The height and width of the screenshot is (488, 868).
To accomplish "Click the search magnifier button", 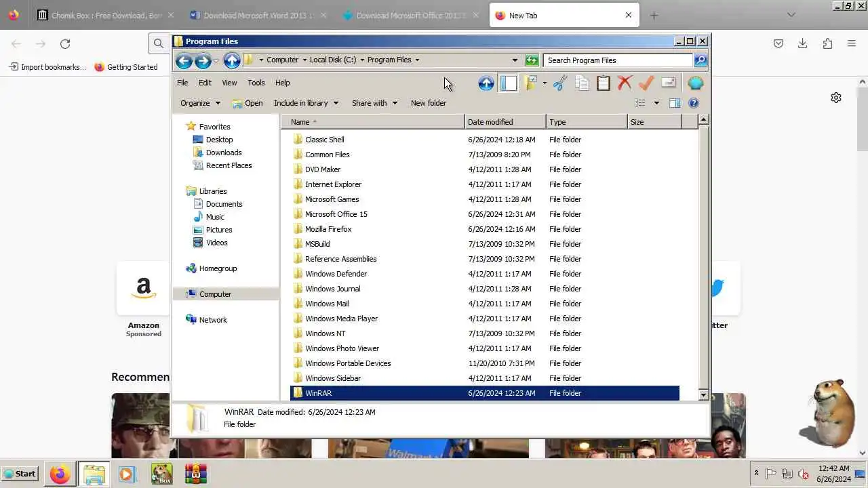I will tap(701, 60).
